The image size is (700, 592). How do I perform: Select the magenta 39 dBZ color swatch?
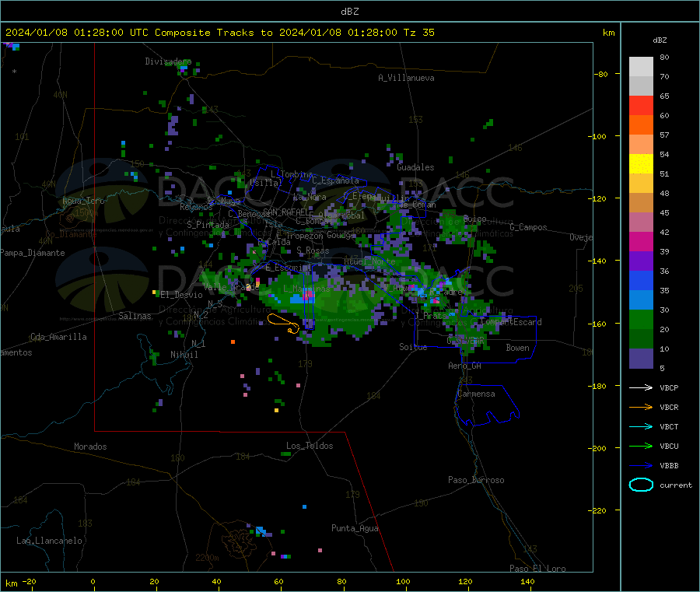pyautogui.click(x=641, y=241)
